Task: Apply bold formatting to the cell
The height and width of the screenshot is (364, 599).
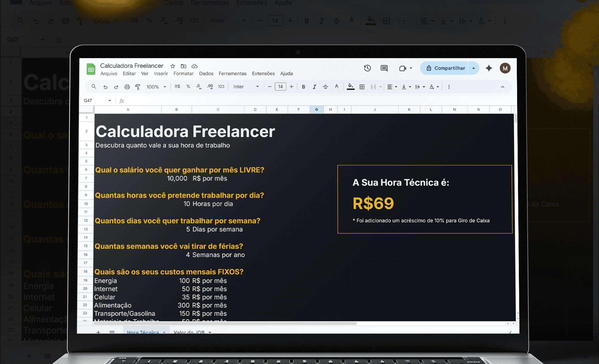Action: point(304,86)
